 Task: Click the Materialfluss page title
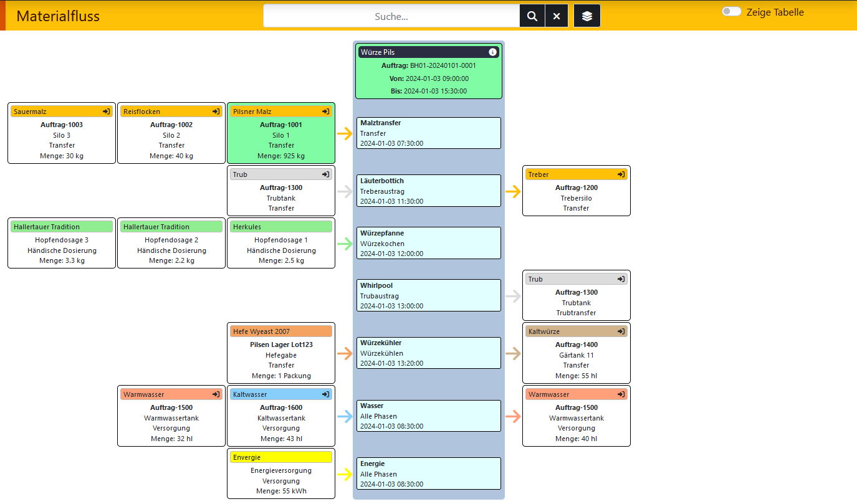pos(58,16)
